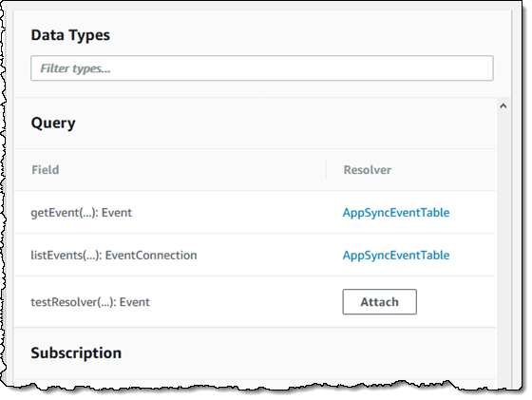This screenshot has height=400, width=532.
Task: Click the scrollbar track beside Subscription heading
Action: click(x=503, y=352)
